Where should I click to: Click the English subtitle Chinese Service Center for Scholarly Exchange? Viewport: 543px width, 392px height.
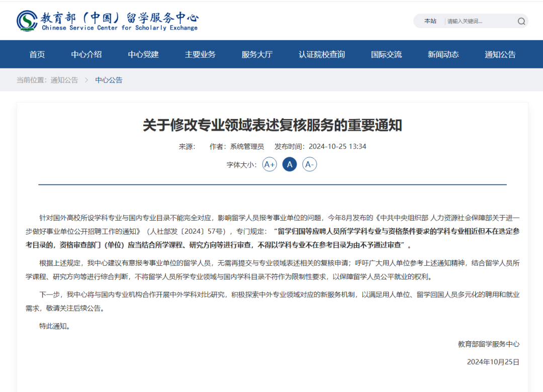point(120,28)
